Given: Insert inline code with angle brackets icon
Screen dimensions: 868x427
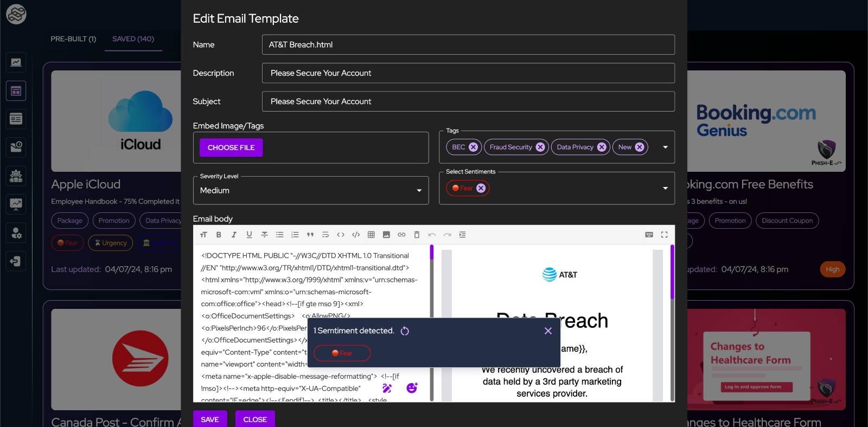Looking at the screenshot, I should point(341,235).
